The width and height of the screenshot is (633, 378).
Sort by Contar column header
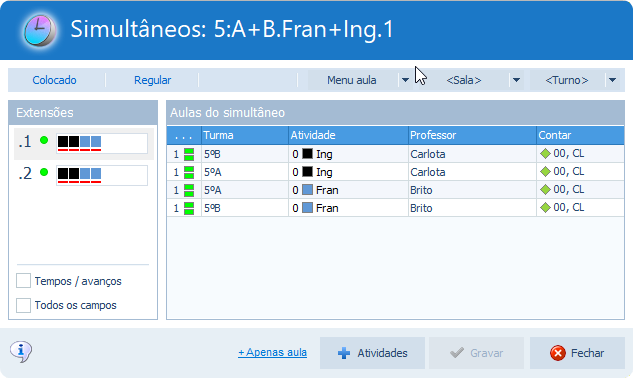[580, 135]
